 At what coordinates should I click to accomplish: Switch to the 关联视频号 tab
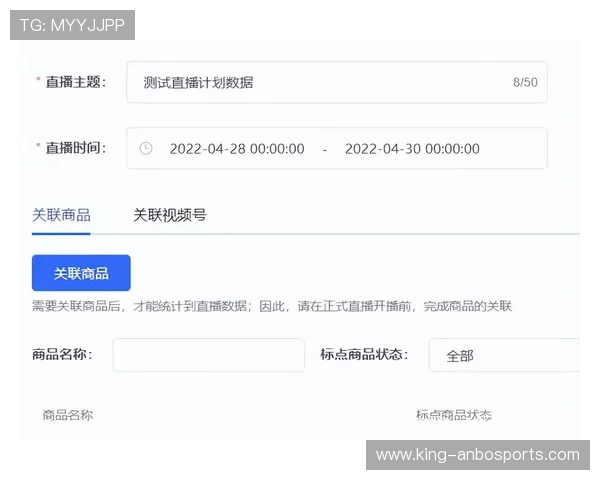[x=170, y=215]
